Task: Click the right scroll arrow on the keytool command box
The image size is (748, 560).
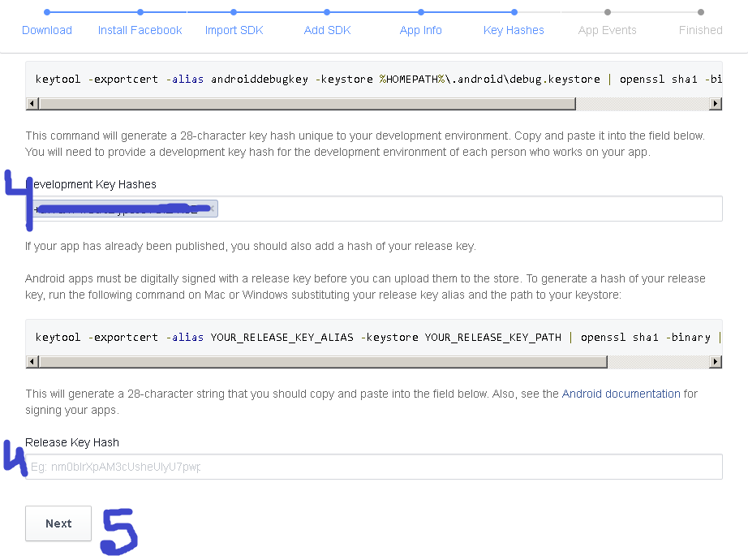Action: 715,104
